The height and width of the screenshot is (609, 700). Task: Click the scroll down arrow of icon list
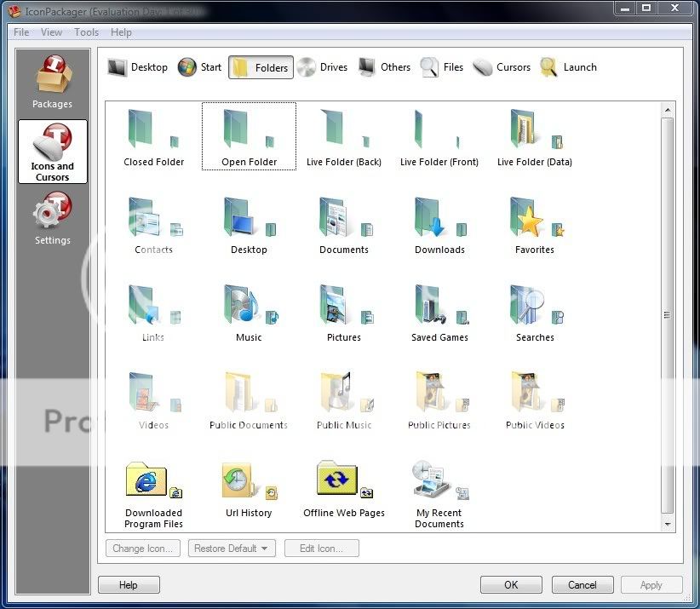coord(668,524)
